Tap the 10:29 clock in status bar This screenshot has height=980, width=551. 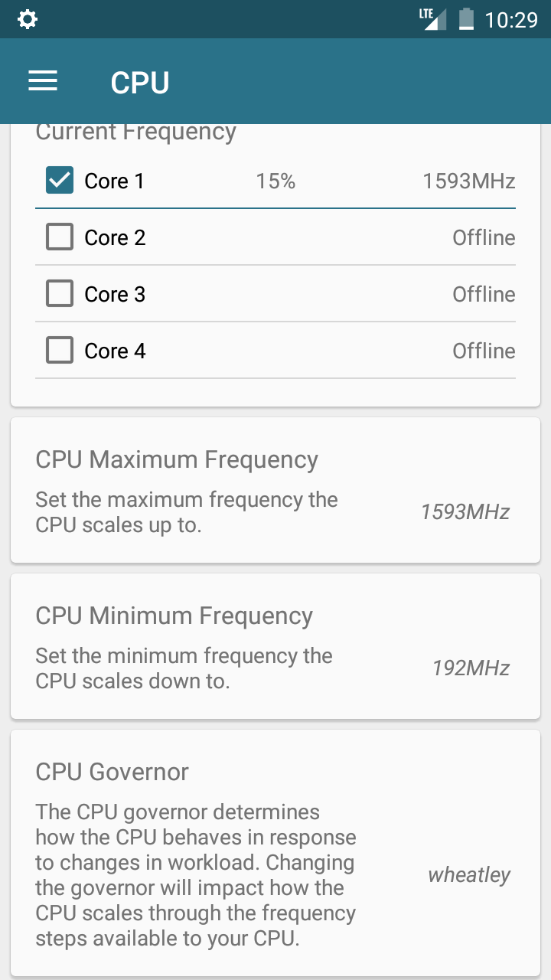(512, 20)
